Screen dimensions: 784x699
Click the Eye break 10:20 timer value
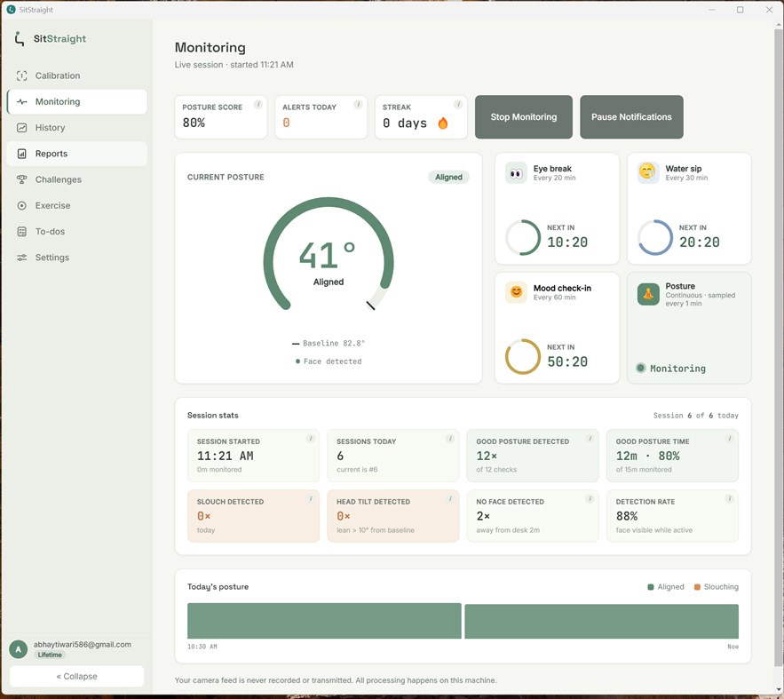(567, 242)
